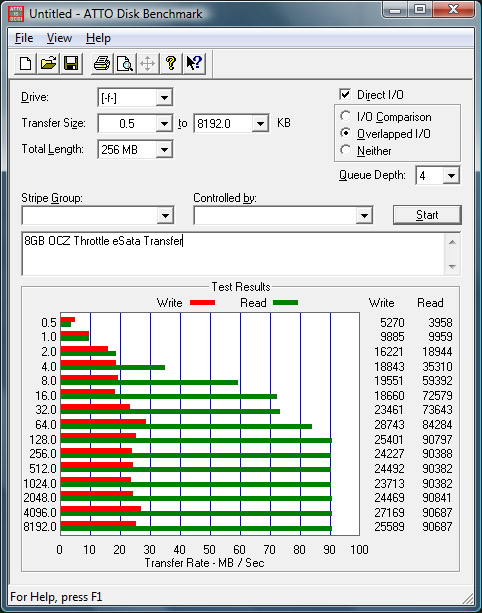482x613 pixels.
Task: Open help topics question mark icon
Action: pos(170,63)
